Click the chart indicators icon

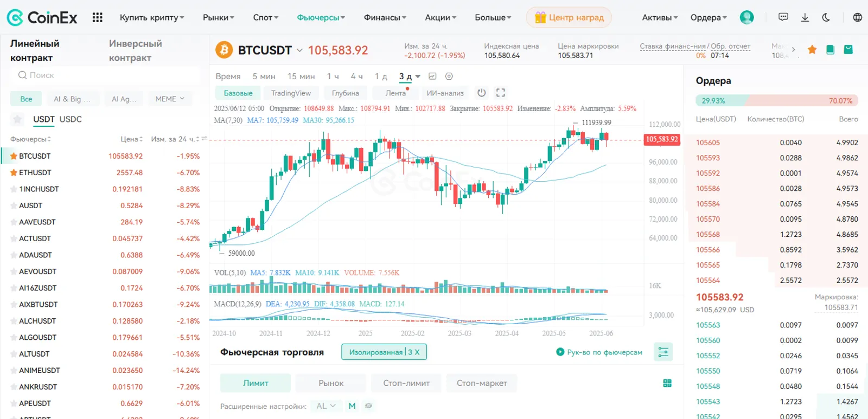coord(432,76)
